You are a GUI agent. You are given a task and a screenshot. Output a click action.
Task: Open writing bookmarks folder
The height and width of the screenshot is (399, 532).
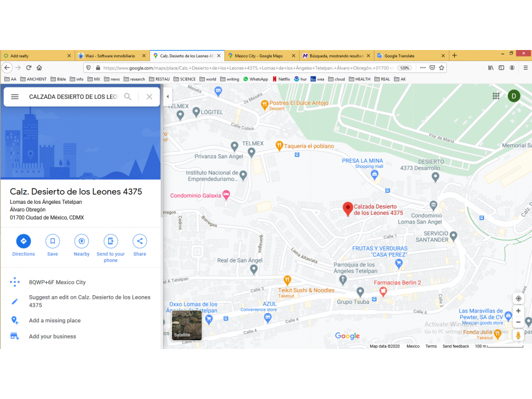click(x=229, y=79)
